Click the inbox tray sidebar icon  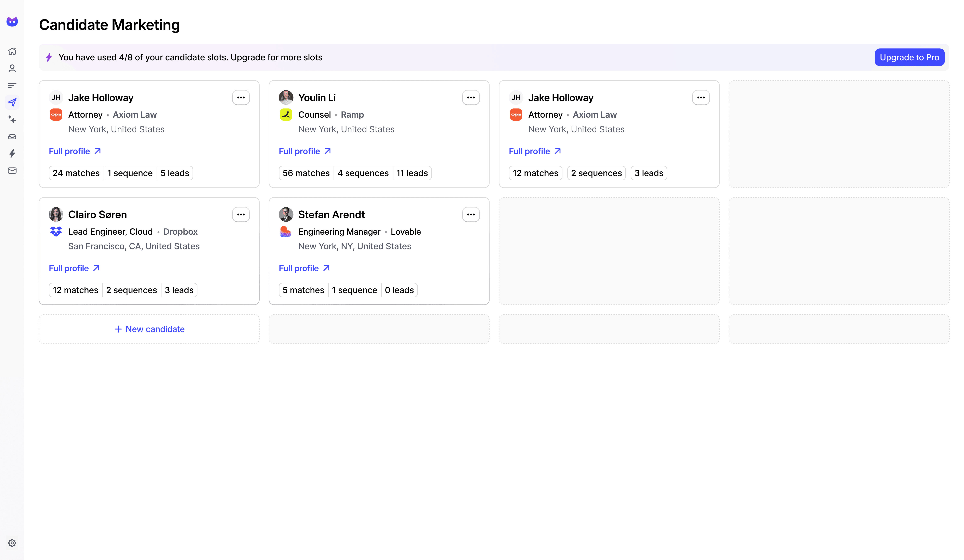tap(12, 136)
